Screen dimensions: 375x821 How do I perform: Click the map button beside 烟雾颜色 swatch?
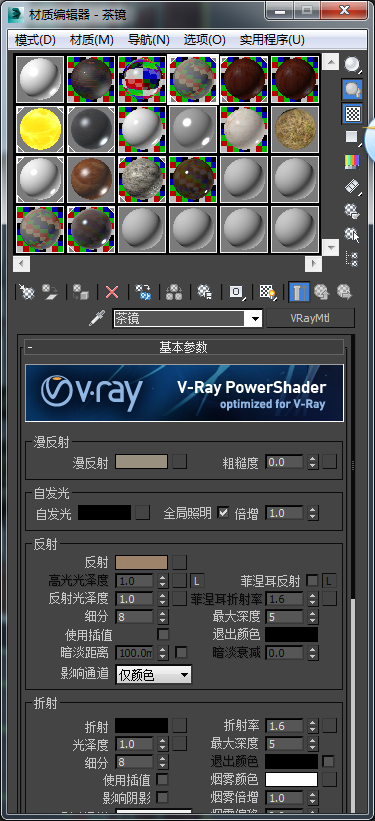click(x=329, y=780)
